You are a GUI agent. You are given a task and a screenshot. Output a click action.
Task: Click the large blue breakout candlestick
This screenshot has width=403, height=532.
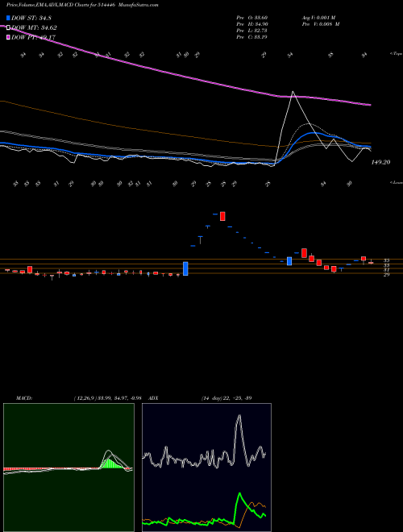click(185, 268)
